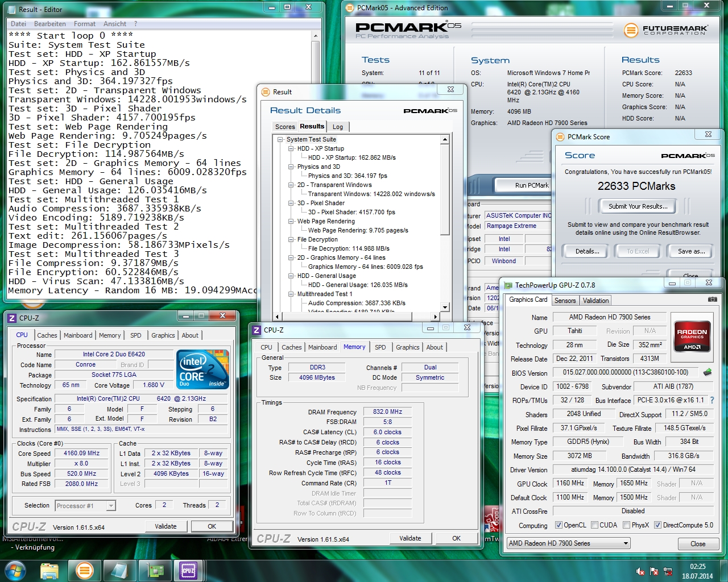The image size is (728, 582).
Task: Click OK in the CPU-Z Memory window
Action: [456, 538]
